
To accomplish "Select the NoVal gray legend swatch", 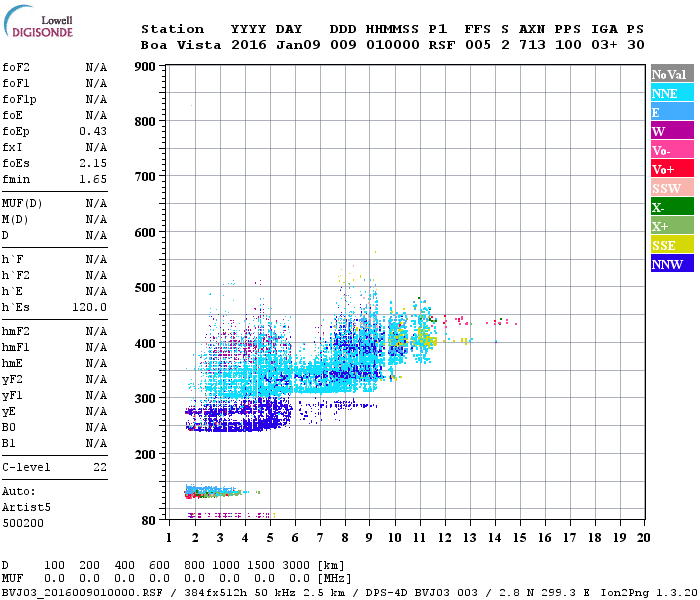I will [672, 74].
